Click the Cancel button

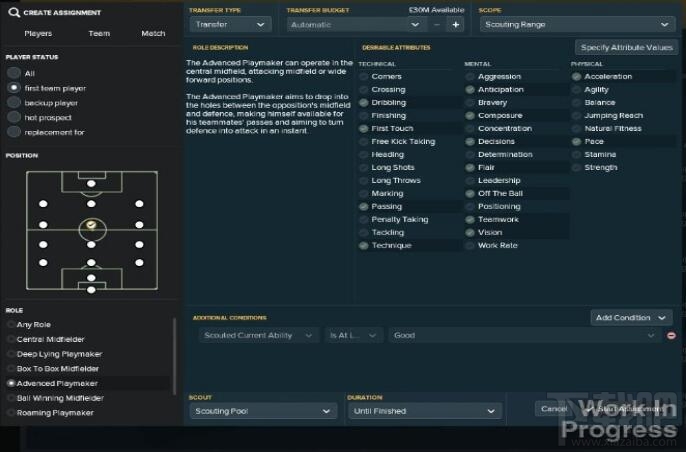click(554, 409)
